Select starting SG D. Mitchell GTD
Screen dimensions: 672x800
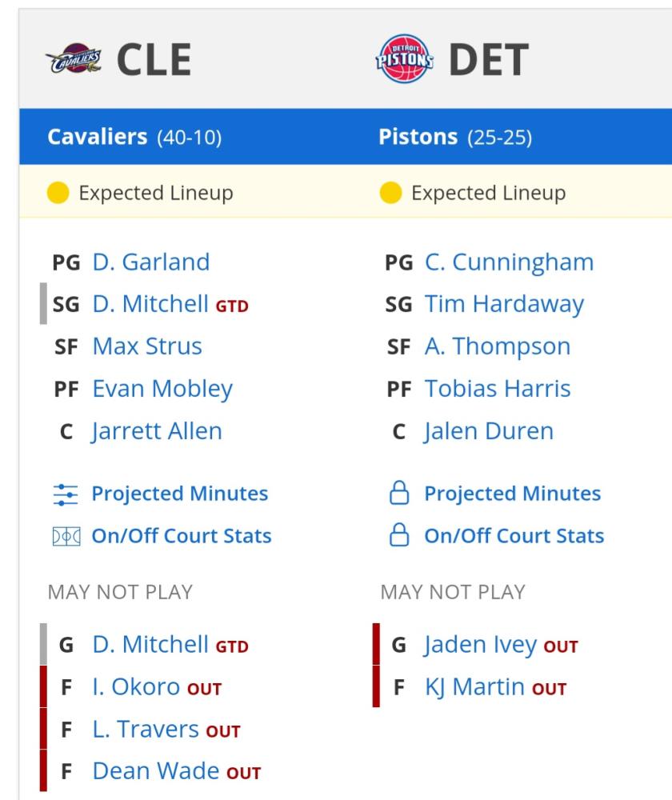(170, 304)
